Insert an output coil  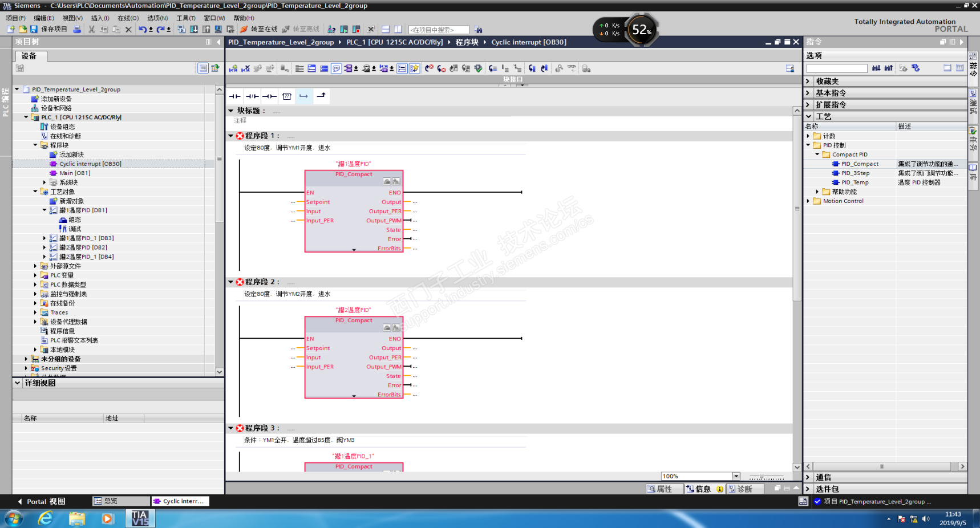point(269,96)
